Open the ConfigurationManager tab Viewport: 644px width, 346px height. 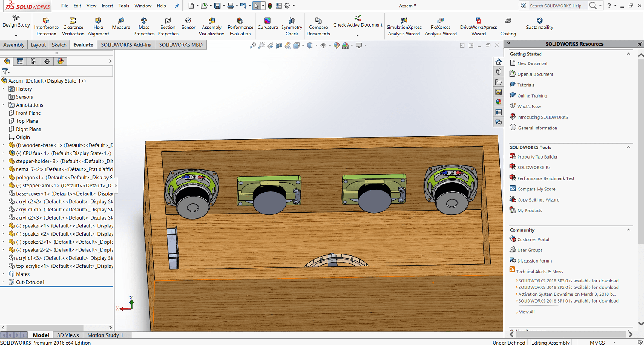pyautogui.click(x=33, y=61)
